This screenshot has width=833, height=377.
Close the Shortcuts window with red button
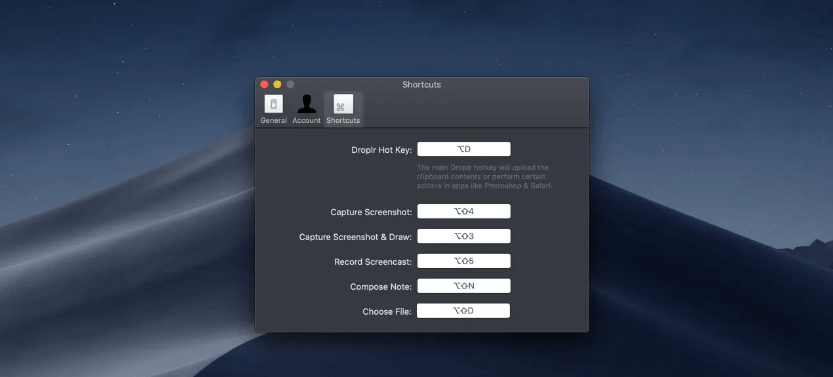264,84
